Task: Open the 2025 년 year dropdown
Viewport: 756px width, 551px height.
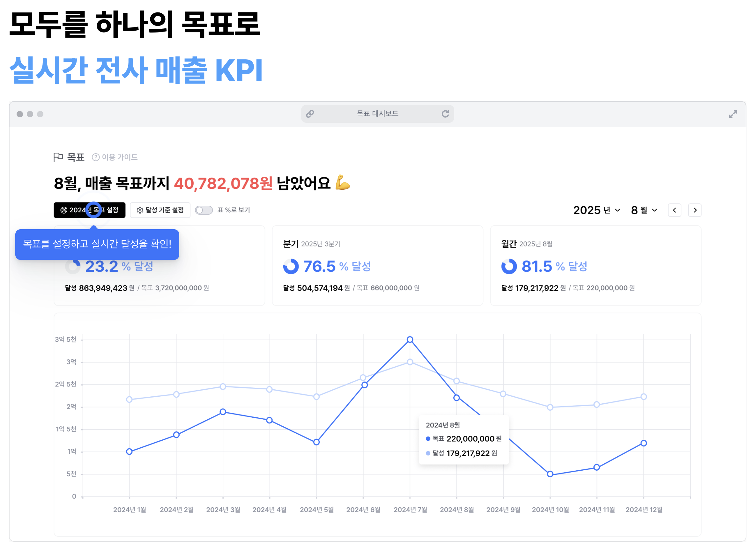Action: coord(597,210)
